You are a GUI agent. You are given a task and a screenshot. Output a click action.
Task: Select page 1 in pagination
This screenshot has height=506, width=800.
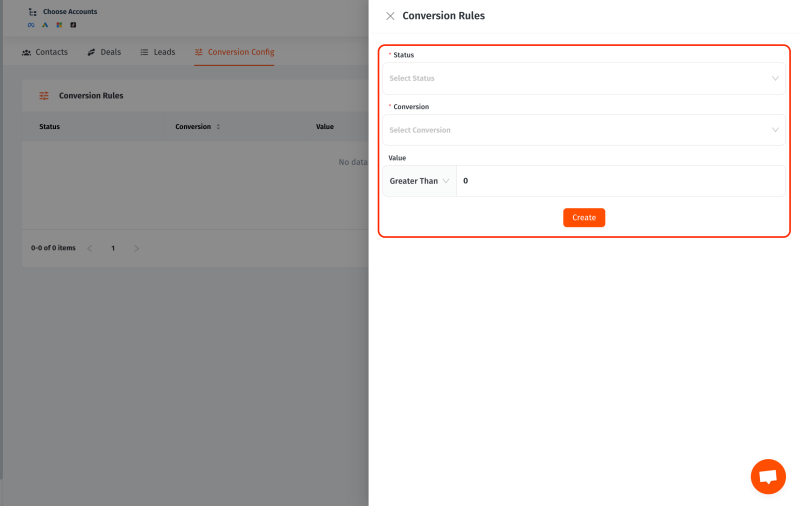coord(112,248)
